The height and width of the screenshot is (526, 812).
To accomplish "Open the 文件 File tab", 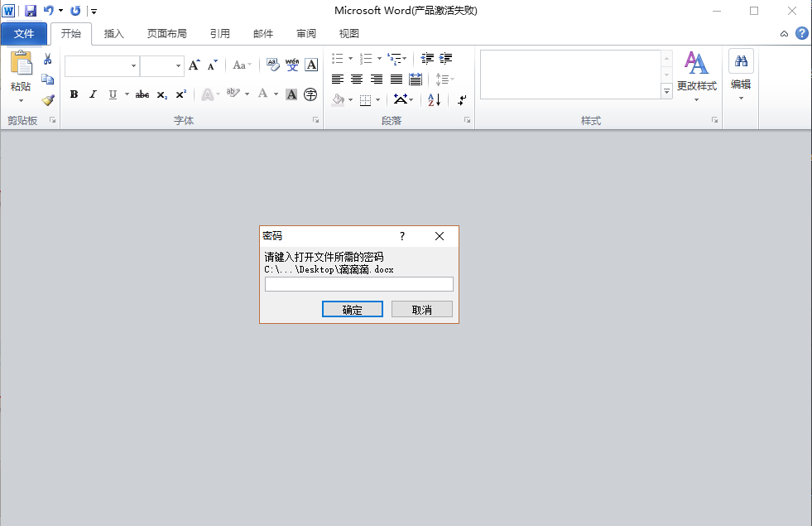I will point(24,34).
